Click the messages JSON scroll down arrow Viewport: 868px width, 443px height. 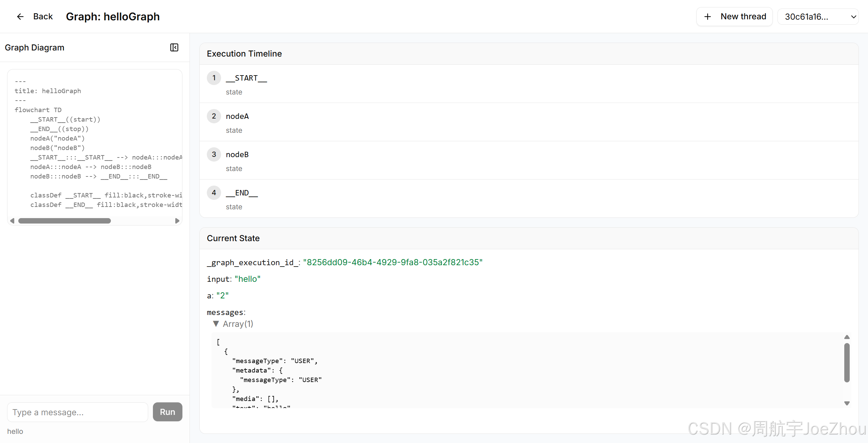click(847, 403)
